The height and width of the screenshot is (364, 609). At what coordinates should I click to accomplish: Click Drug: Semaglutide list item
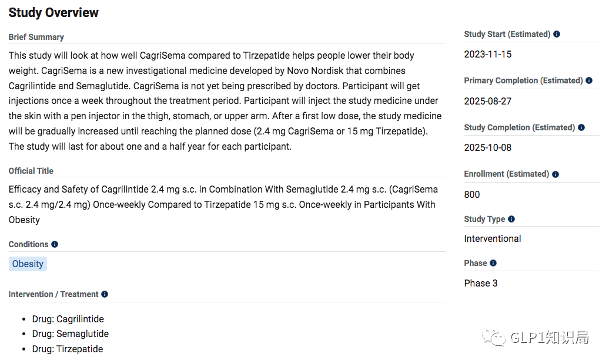click(70, 333)
